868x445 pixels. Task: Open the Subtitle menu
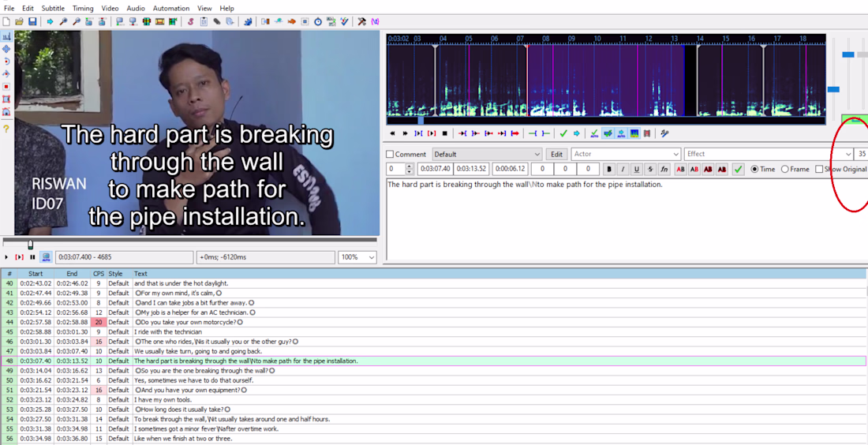pyautogui.click(x=53, y=9)
